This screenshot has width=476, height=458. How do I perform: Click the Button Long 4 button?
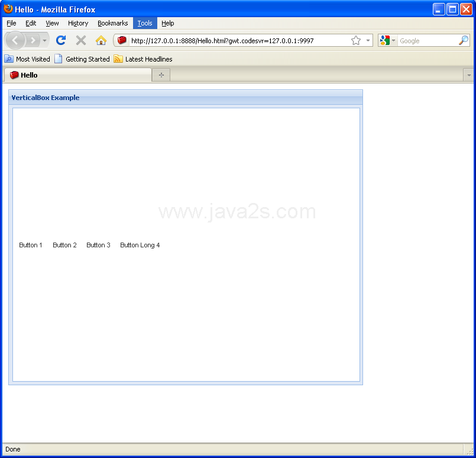pyautogui.click(x=140, y=245)
